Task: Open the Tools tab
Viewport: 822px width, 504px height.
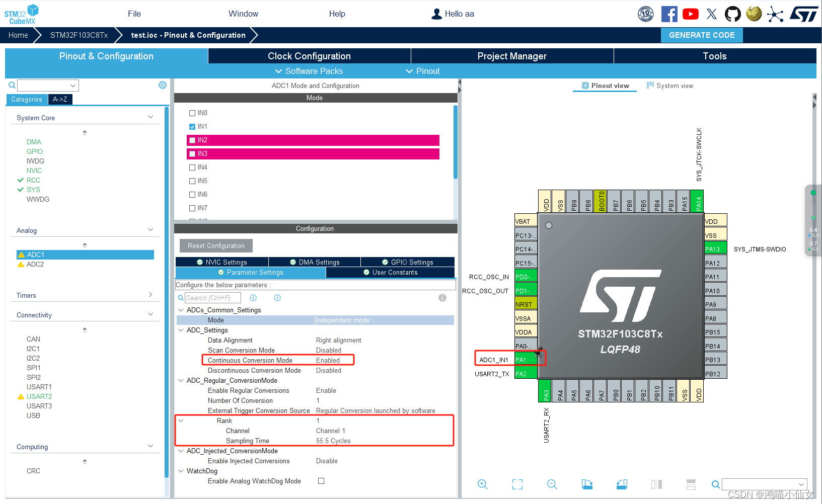Action: pos(715,56)
